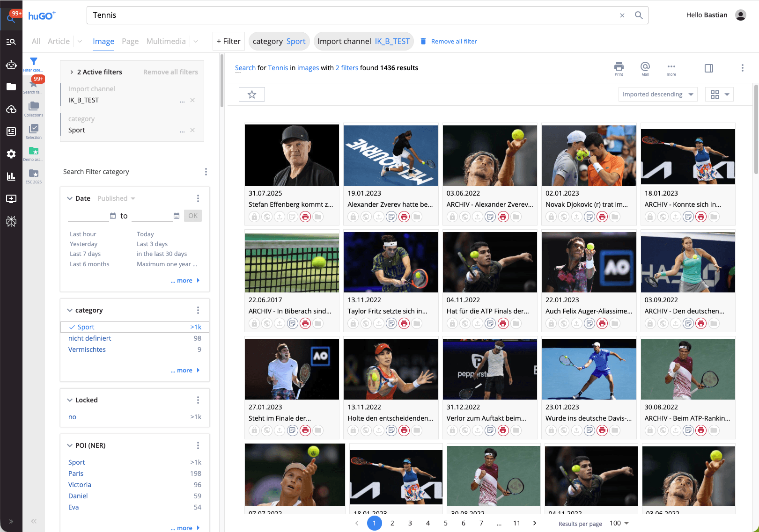Open the grid view mode dropdown
759x532 pixels.
(x=719, y=95)
